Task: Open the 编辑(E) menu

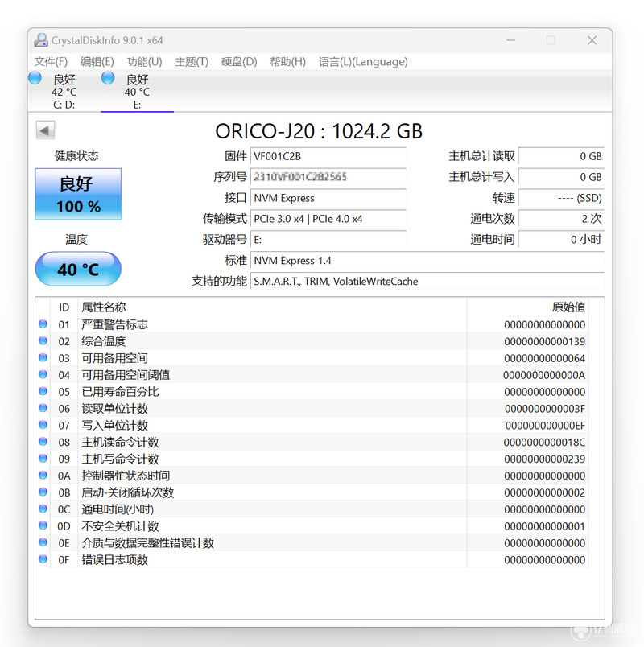Action: (97, 61)
